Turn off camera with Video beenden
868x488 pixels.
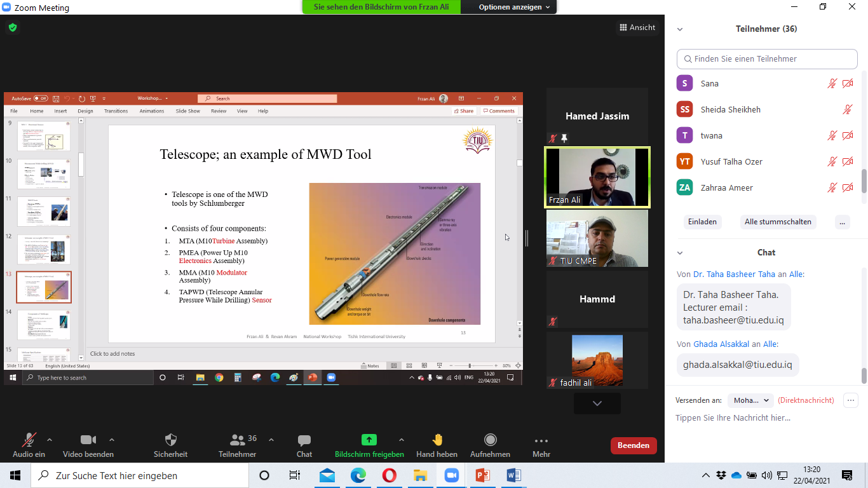[x=88, y=440]
